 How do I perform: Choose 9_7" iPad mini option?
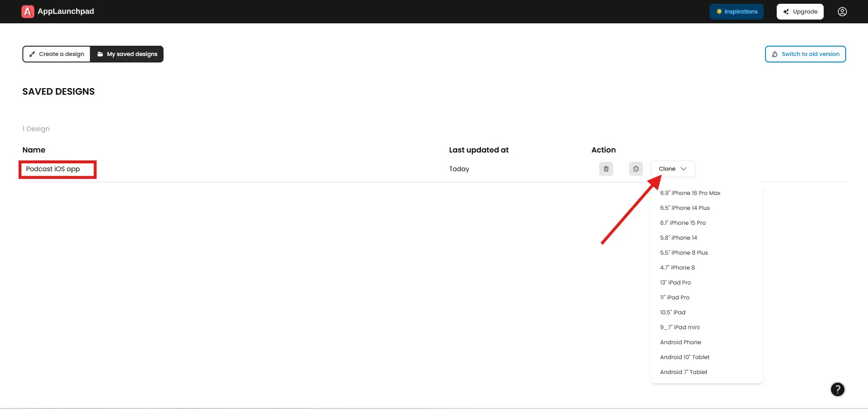(x=680, y=327)
